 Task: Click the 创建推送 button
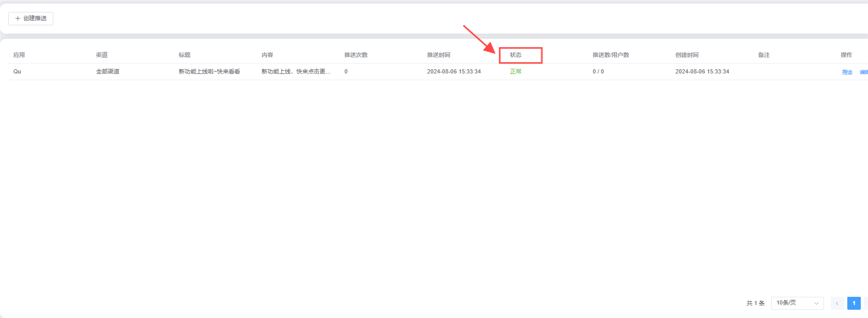coord(31,19)
